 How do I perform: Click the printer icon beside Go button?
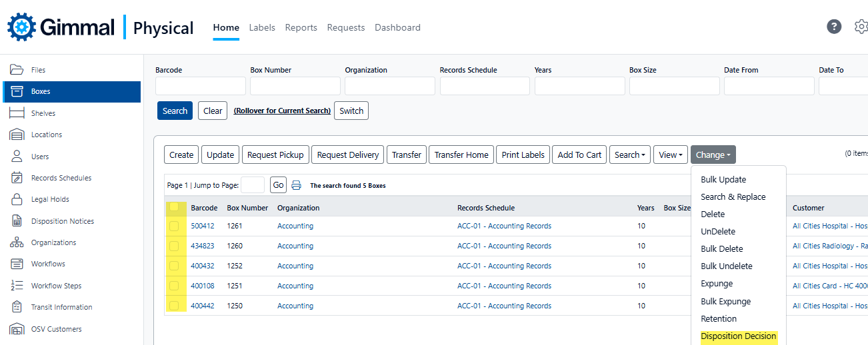point(297,185)
